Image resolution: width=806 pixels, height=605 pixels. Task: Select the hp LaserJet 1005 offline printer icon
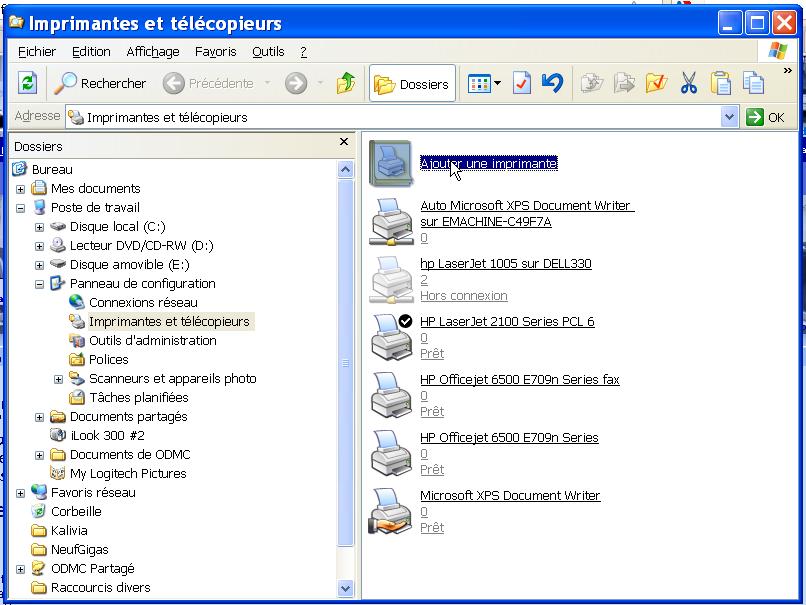[391, 279]
